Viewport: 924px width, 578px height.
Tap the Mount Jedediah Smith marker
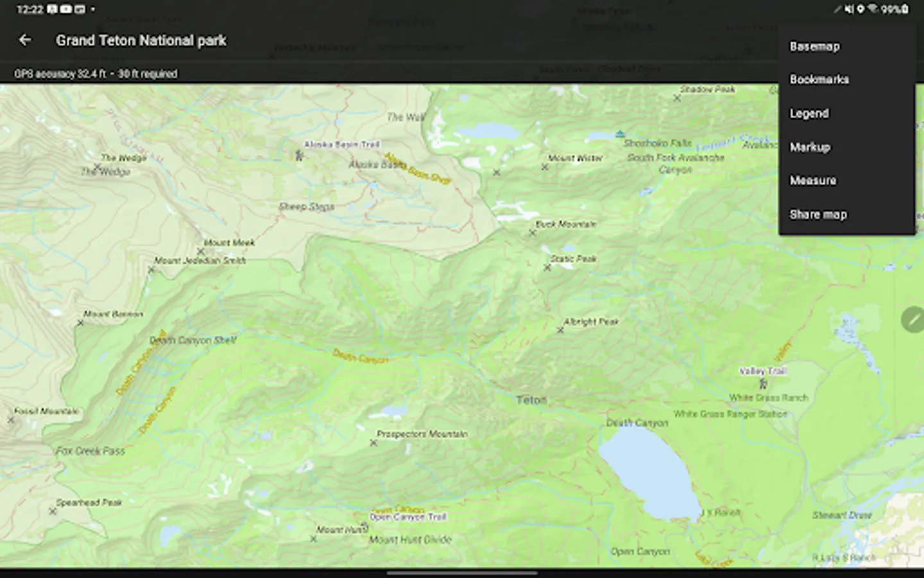coord(151,270)
